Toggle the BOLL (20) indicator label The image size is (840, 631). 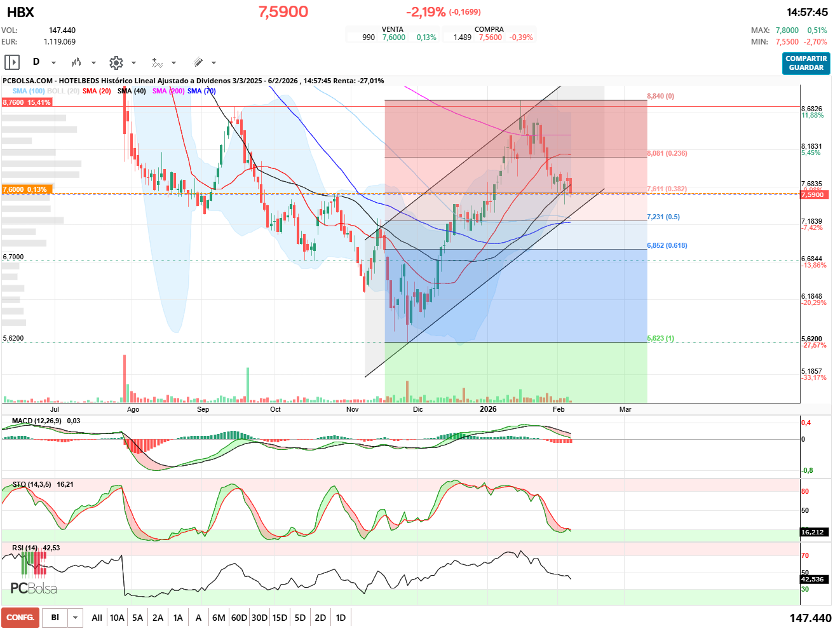[64, 91]
